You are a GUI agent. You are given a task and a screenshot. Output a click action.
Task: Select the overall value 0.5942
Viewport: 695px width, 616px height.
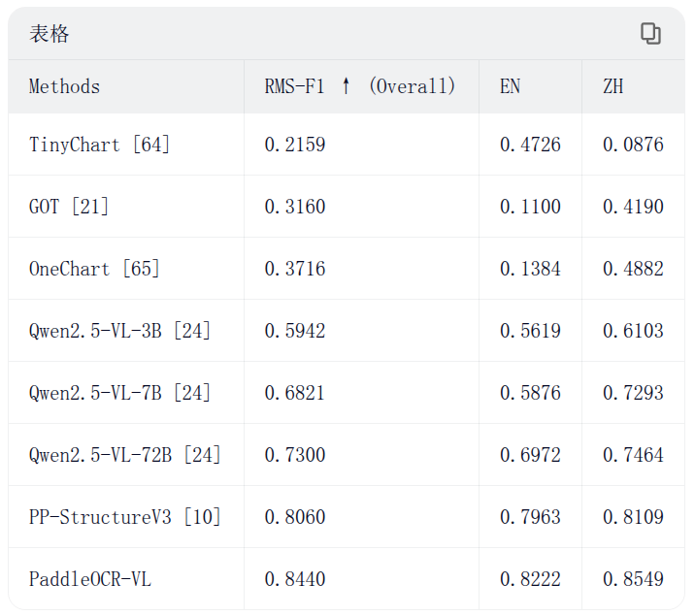295,331
